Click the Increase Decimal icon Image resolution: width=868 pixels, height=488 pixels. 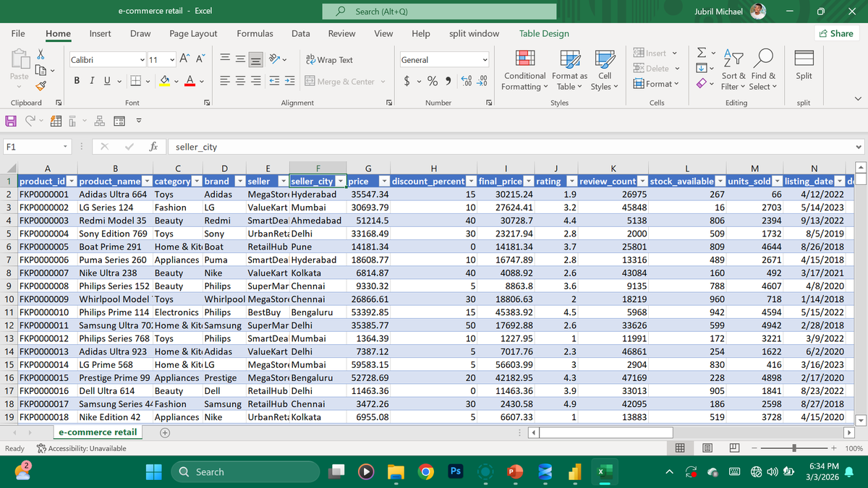click(468, 82)
